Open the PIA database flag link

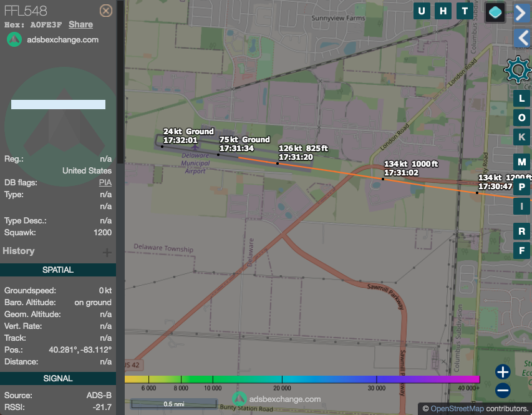[105, 183]
